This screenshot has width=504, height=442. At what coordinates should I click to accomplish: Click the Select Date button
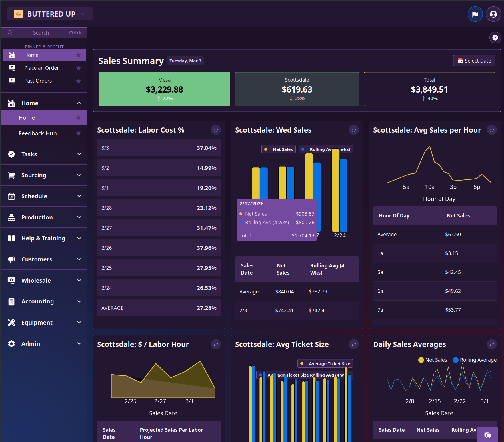pos(474,61)
